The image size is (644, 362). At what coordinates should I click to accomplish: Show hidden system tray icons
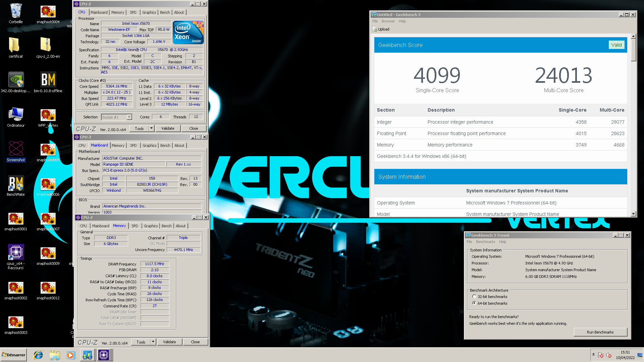coord(593,355)
